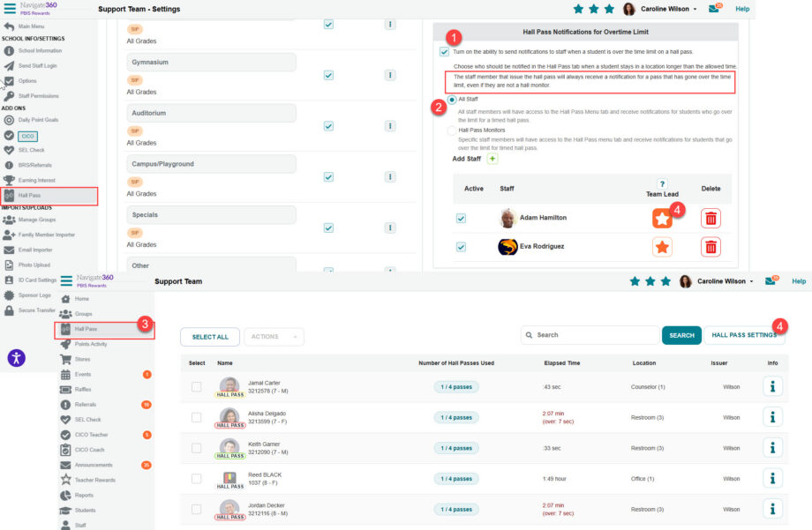Tick the select checkbox for Alisha Delgado
This screenshot has height=530, width=812.
point(196,417)
